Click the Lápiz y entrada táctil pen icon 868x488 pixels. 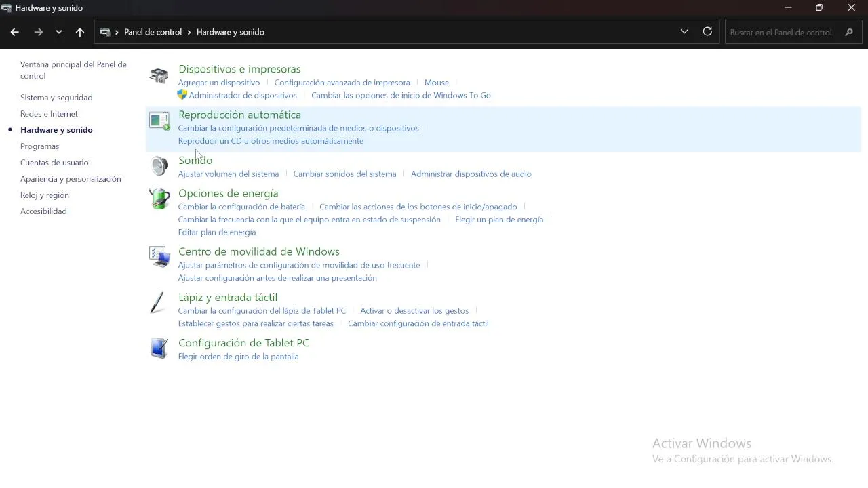tap(157, 303)
